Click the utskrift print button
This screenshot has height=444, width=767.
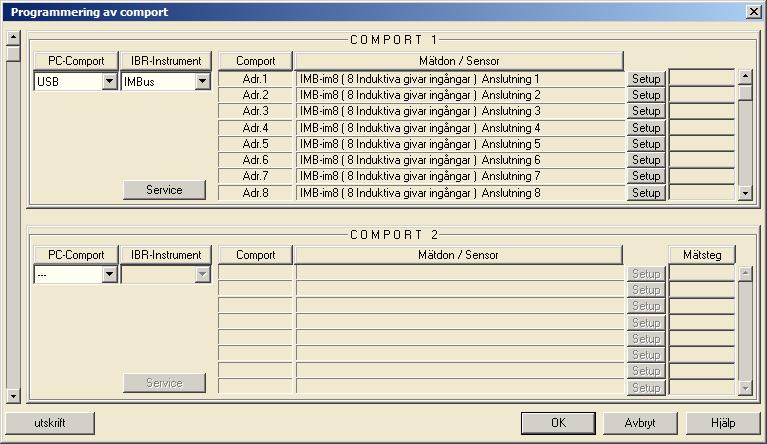tap(50, 423)
